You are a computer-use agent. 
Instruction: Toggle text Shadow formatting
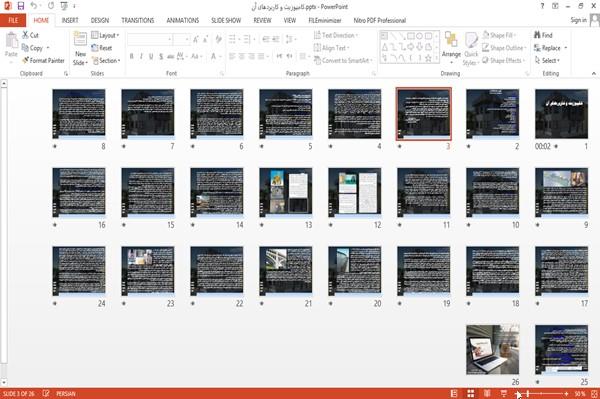pyautogui.click(x=161, y=57)
